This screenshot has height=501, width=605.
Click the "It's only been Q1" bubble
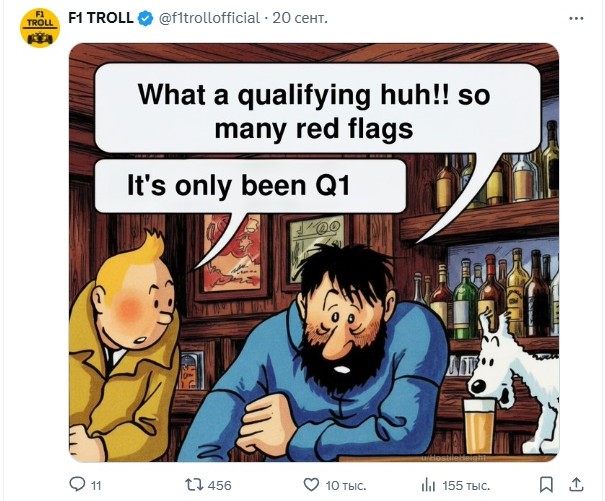[250, 186]
